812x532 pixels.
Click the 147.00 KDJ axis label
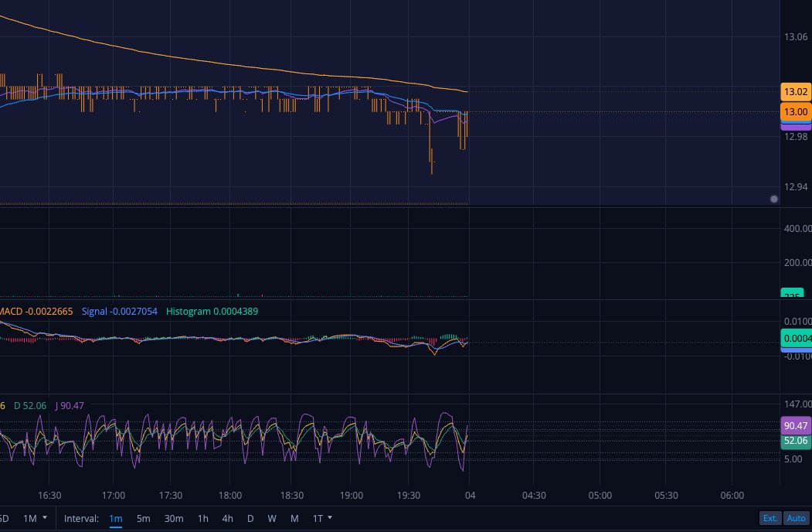(x=797, y=404)
